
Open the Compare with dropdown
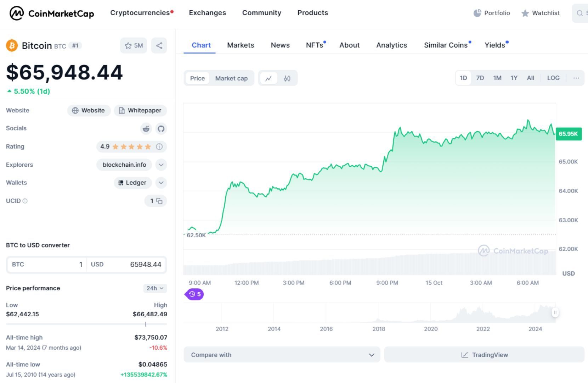point(281,355)
